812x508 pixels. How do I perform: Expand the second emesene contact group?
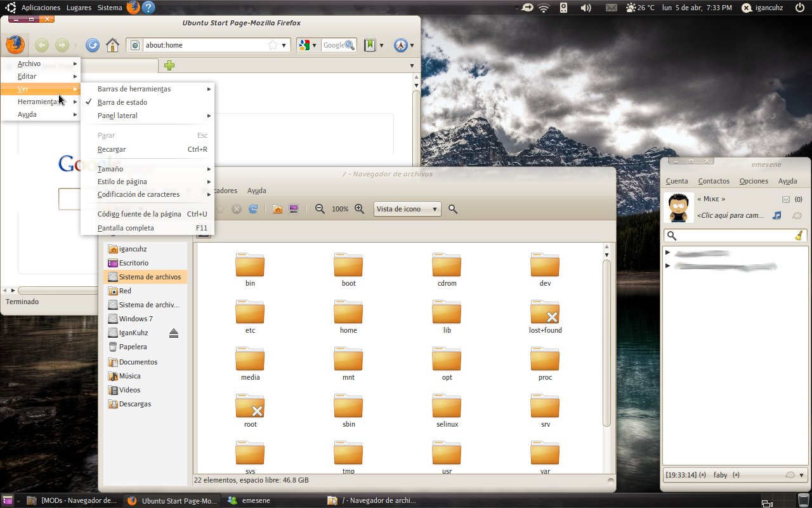(668, 265)
